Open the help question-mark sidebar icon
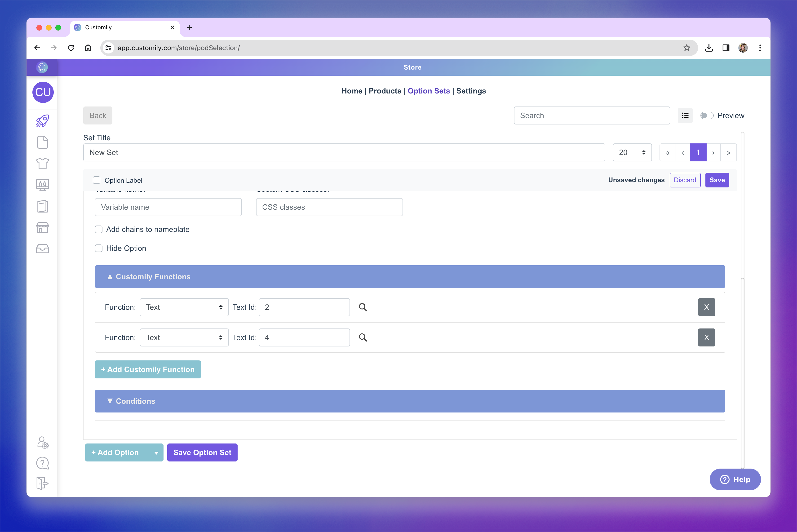The width and height of the screenshot is (797, 532). tap(42, 463)
